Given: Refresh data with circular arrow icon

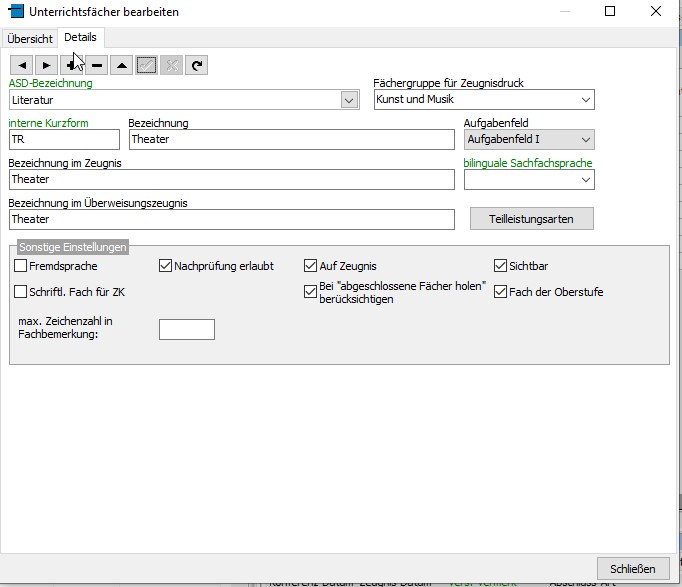Looking at the screenshot, I should pyautogui.click(x=197, y=66).
